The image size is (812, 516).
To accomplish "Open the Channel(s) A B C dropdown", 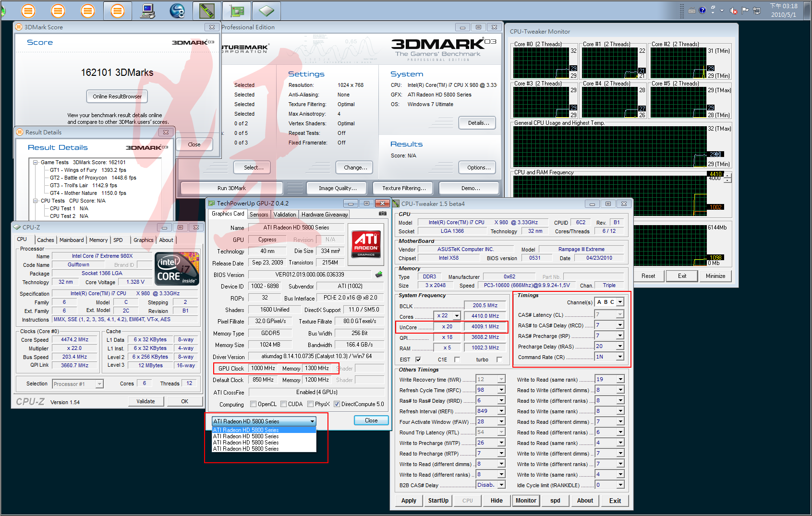I will [x=620, y=302].
